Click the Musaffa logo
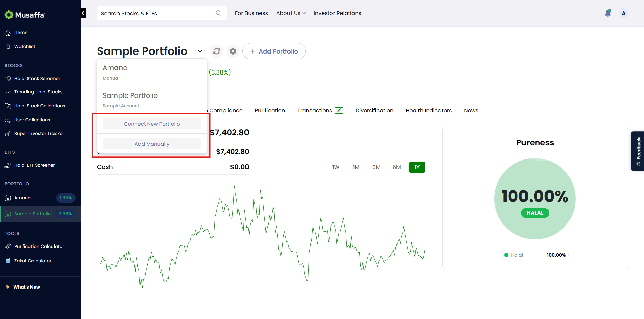644x319 pixels. click(x=24, y=15)
